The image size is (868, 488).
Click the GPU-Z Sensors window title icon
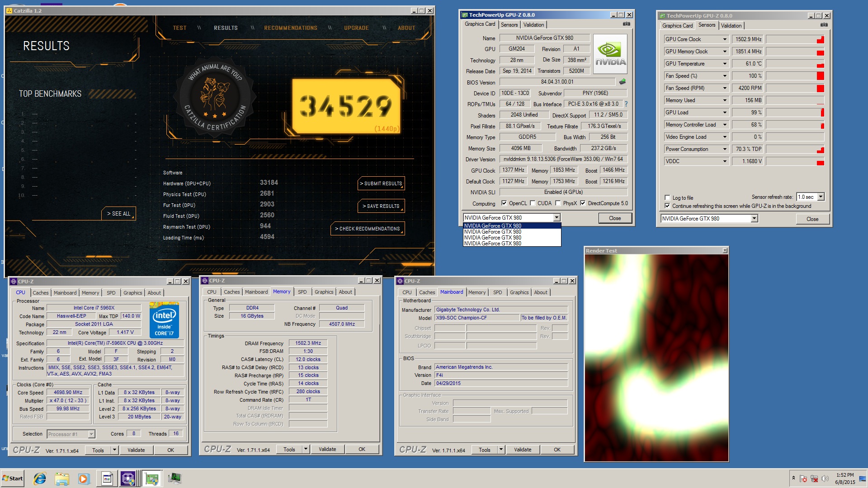(x=662, y=16)
